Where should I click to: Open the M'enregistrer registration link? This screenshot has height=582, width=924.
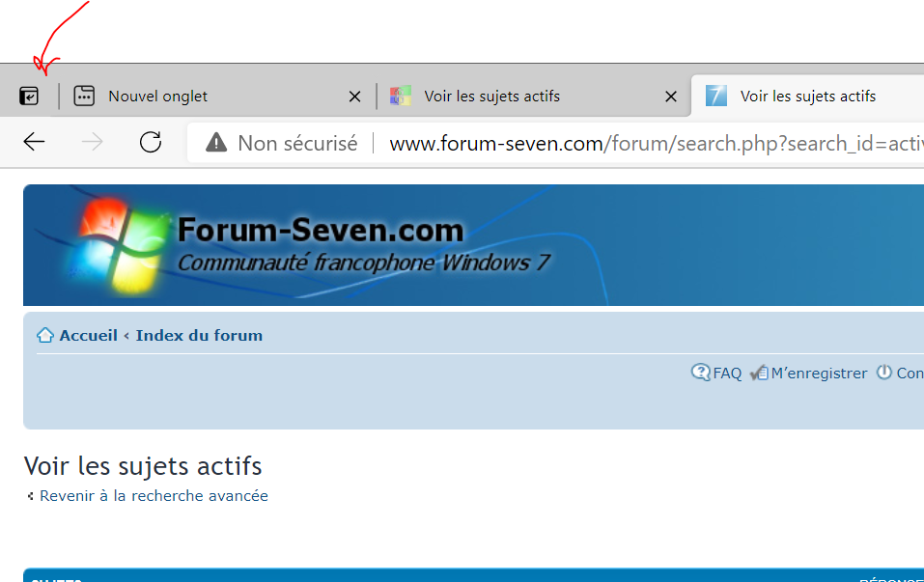(819, 374)
